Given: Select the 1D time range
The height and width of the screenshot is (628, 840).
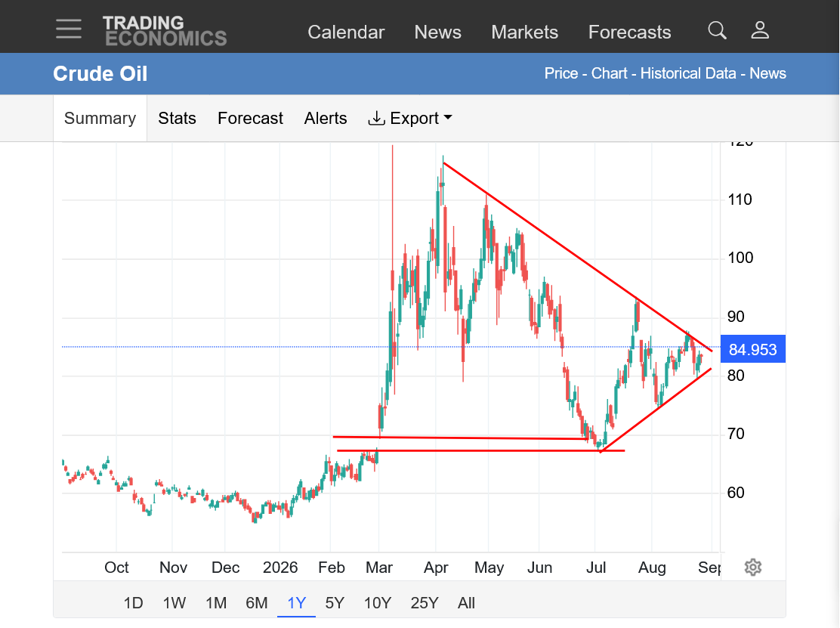Looking at the screenshot, I should point(134,603).
